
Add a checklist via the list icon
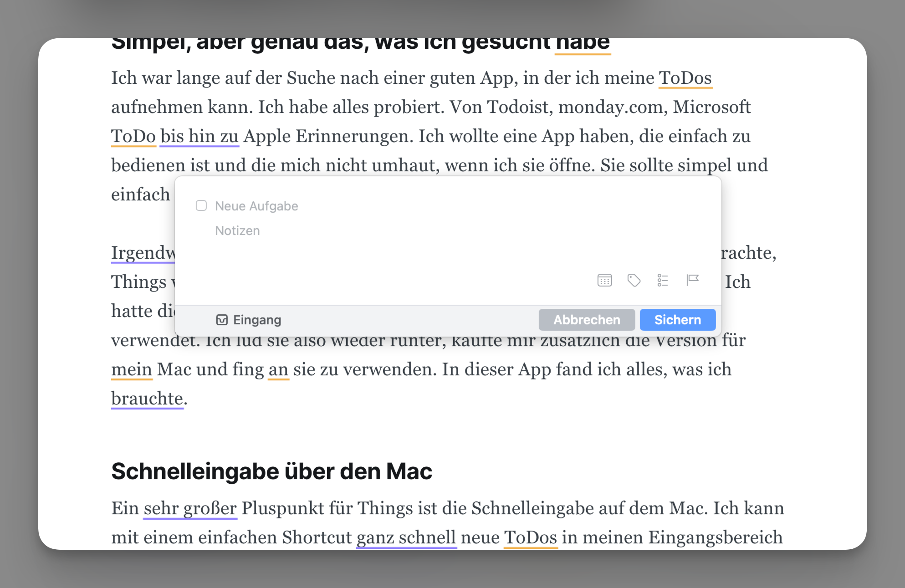tap(663, 280)
